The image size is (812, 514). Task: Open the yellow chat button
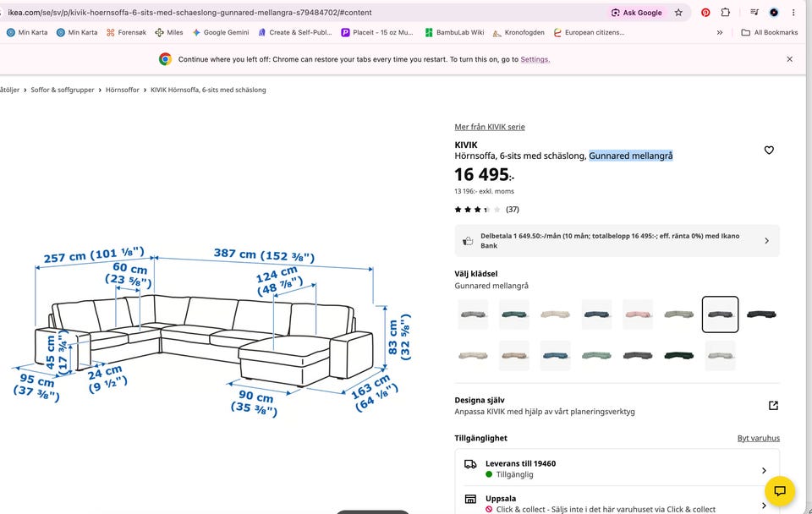pyautogui.click(x=780, y=490)
